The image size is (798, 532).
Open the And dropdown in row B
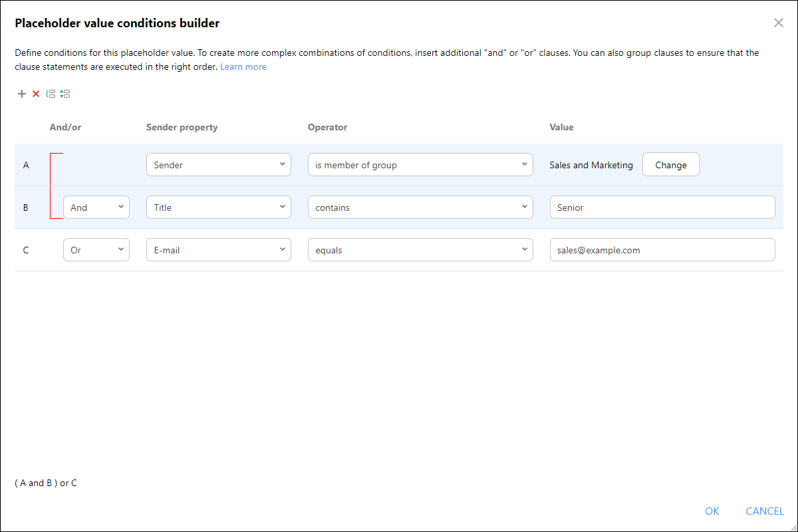[96, 207]
